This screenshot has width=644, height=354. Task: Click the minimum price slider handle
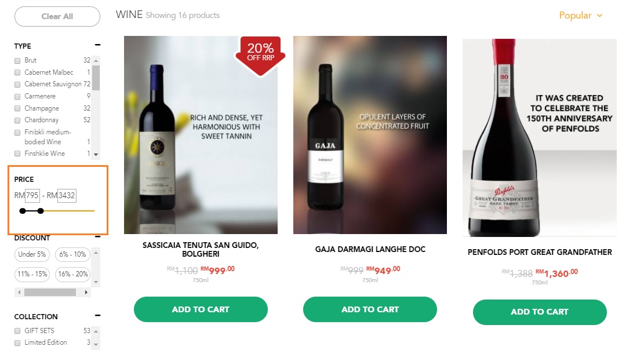click(x=23, y=211)
